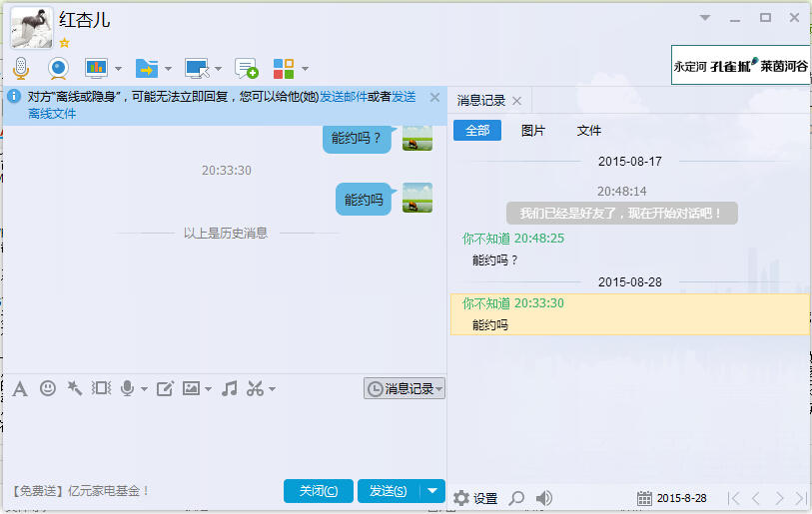Open the calendar date picker 2015-8-28

tap(672, 498)
